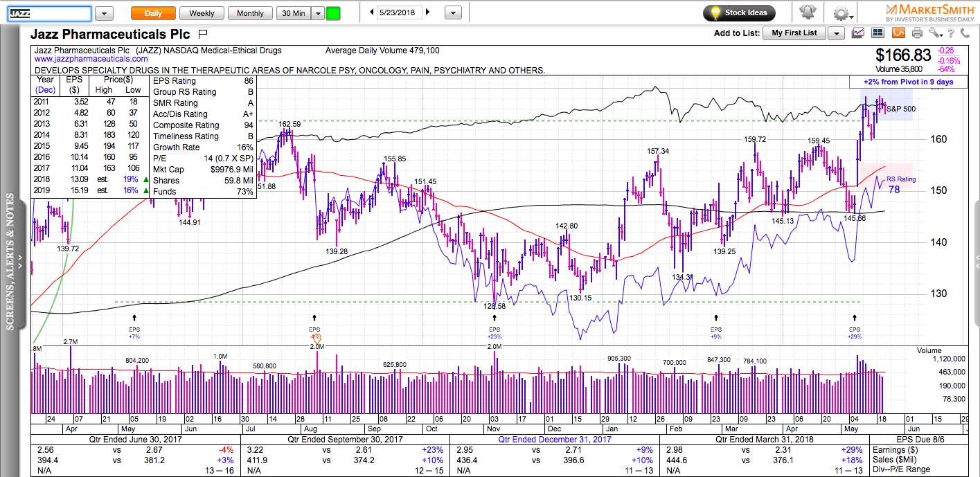980x477 pixels.
Task: Flag the stock with the flag icon
Action: pos(203,33)
